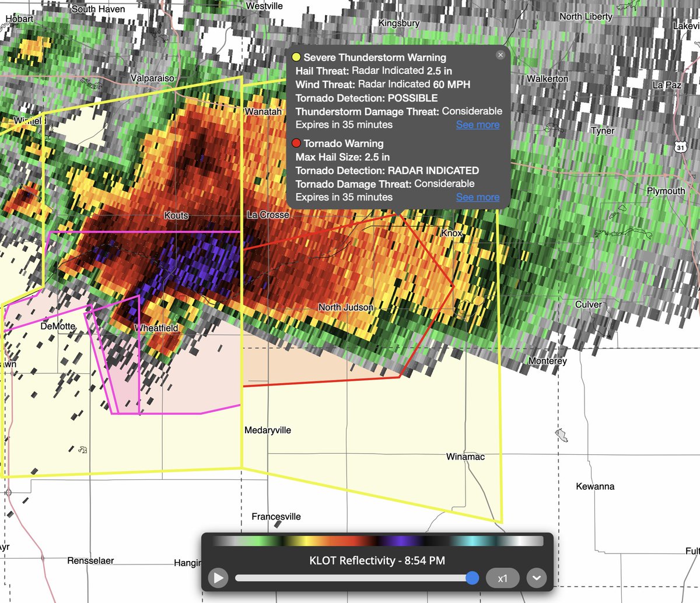Click the La Paz town label
This screenshot has height=603, width=700.
[x=667, y=85]
